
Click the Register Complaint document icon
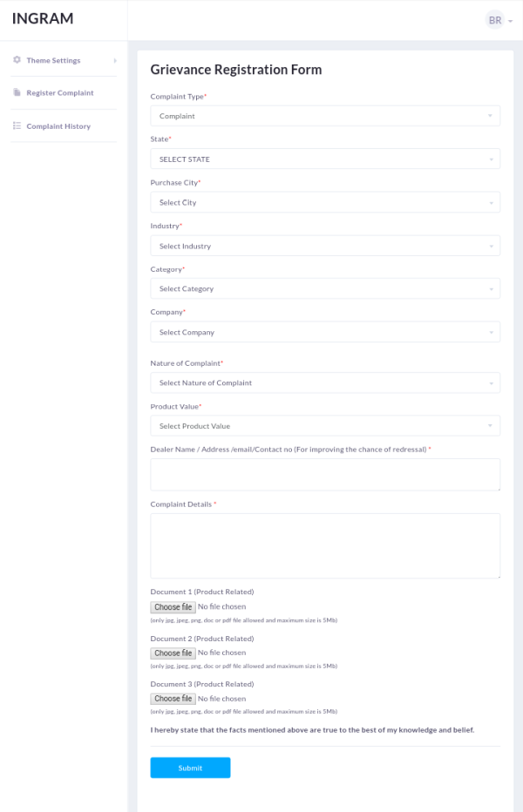click(x=17, y=92)
